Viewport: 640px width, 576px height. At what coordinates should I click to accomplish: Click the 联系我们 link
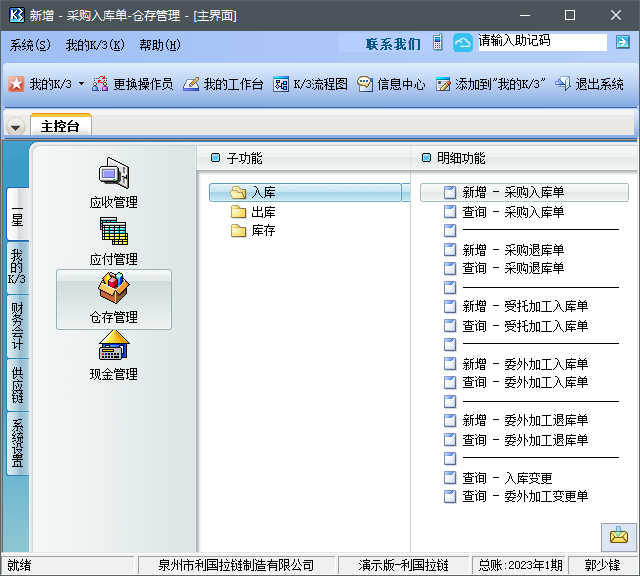(393, 44)
